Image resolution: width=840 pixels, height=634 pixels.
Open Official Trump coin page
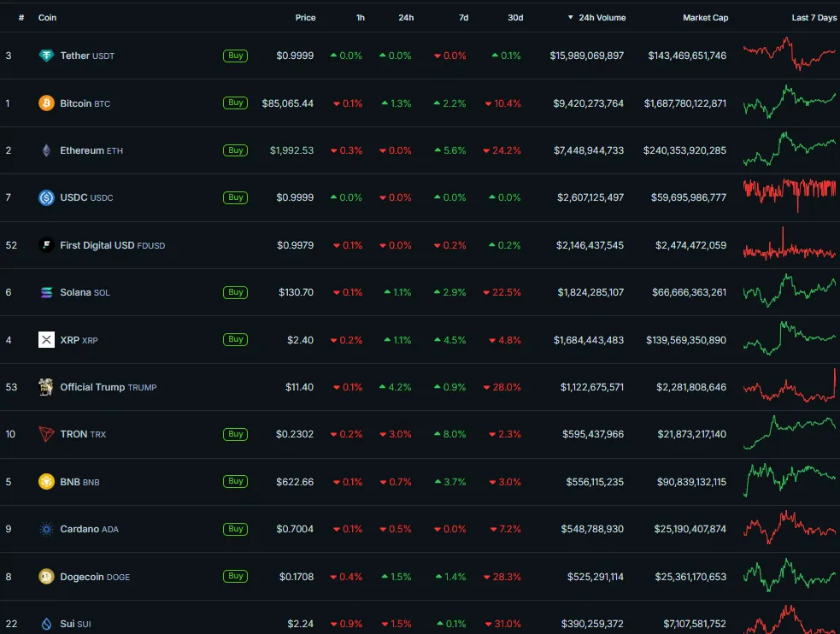tap(109, 386)
